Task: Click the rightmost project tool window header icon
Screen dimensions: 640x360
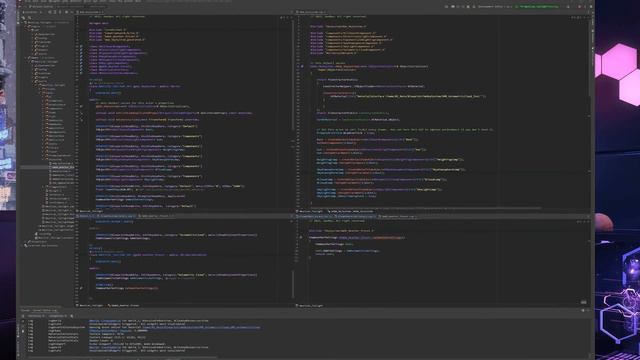Action: [72, 12]
